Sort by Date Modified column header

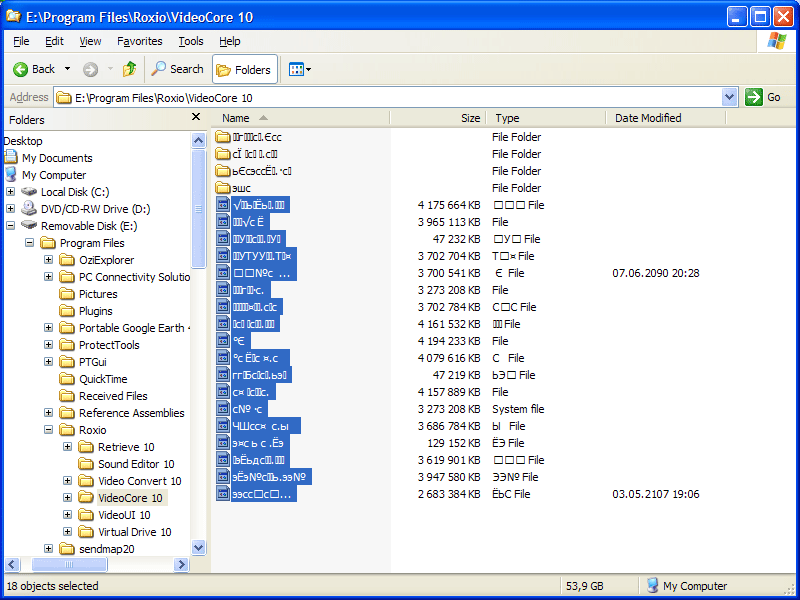(x=666, y=118)
